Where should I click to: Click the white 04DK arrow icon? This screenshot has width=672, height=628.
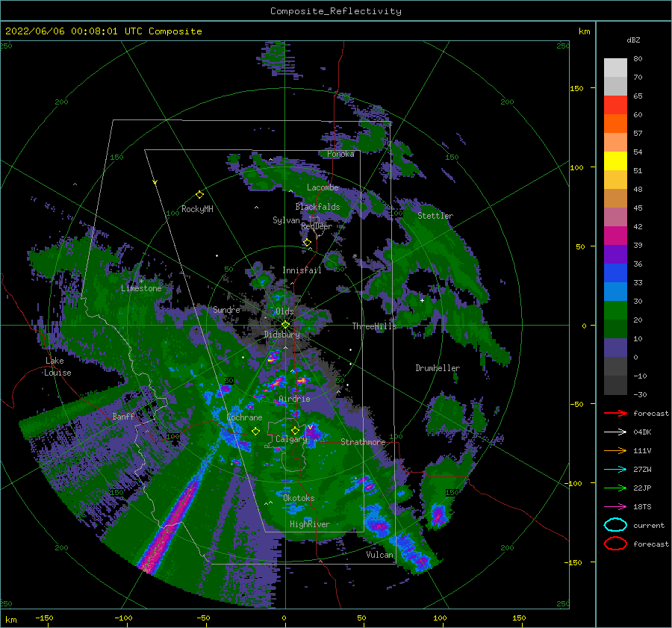(615, 432)
